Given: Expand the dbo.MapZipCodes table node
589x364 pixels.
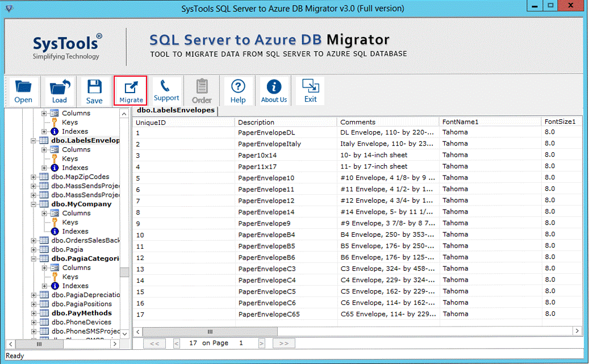Looking at the screenshot, I should (x=34, y=177).
